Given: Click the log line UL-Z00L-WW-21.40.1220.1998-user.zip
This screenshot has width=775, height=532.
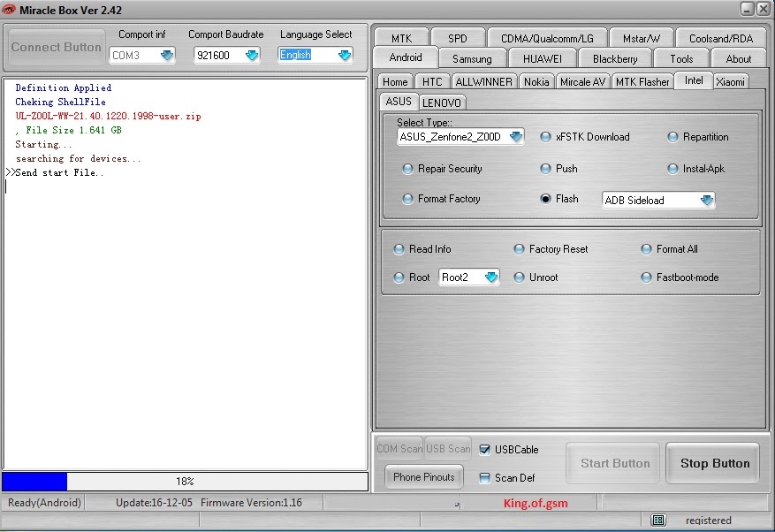Looking at the screenshot, I should point(108,116).
